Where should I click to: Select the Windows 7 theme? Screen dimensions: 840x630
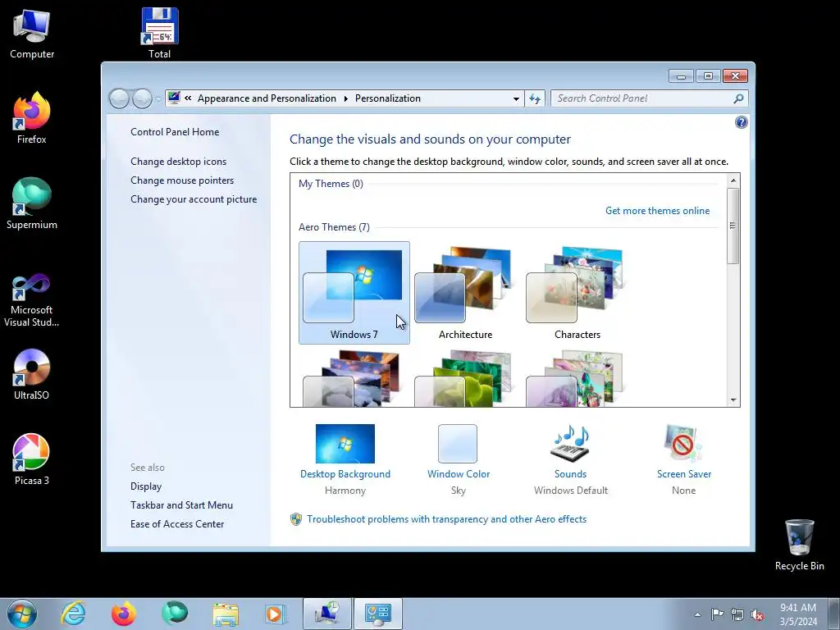[354, 293]
